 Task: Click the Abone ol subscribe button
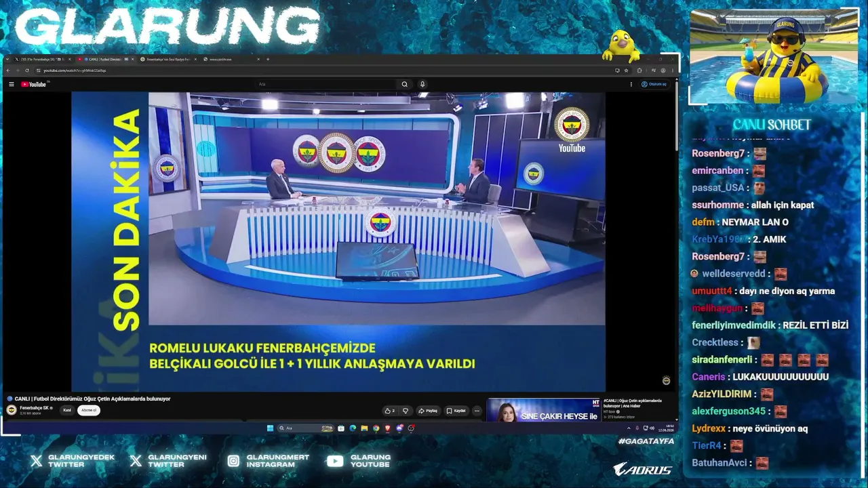click(89, 410)
